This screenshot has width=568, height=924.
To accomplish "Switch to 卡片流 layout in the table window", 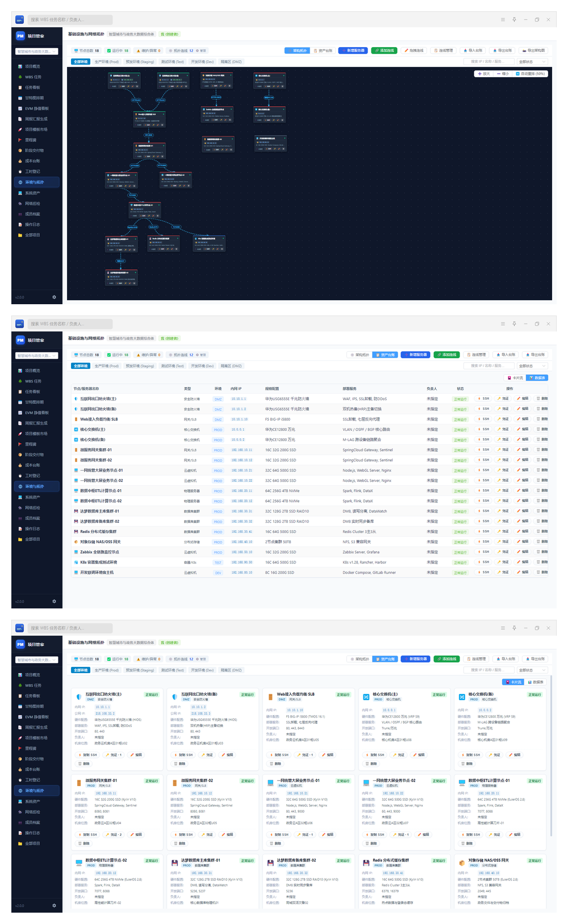I will point(516,378).
